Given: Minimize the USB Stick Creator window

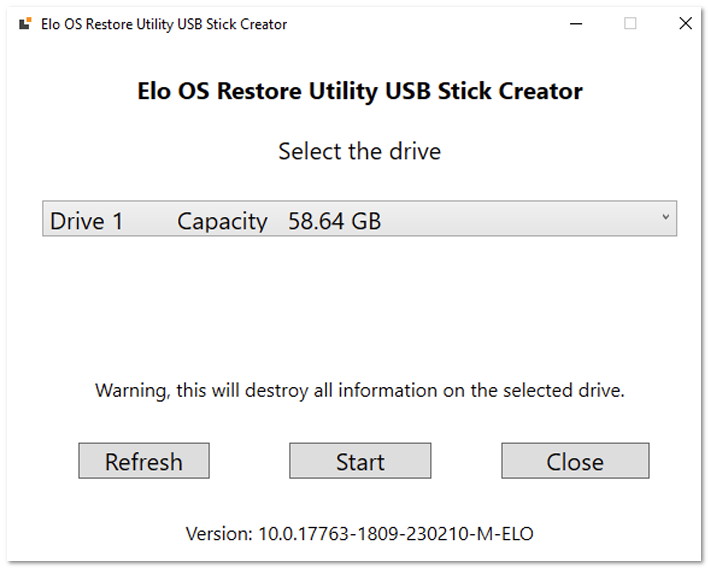Looking at the screenshot, I should click(576, 23).
